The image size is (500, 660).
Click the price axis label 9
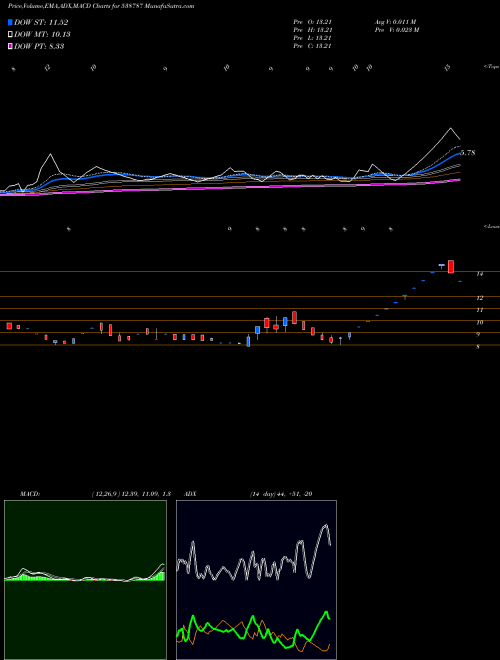click(x=478, y=335)
